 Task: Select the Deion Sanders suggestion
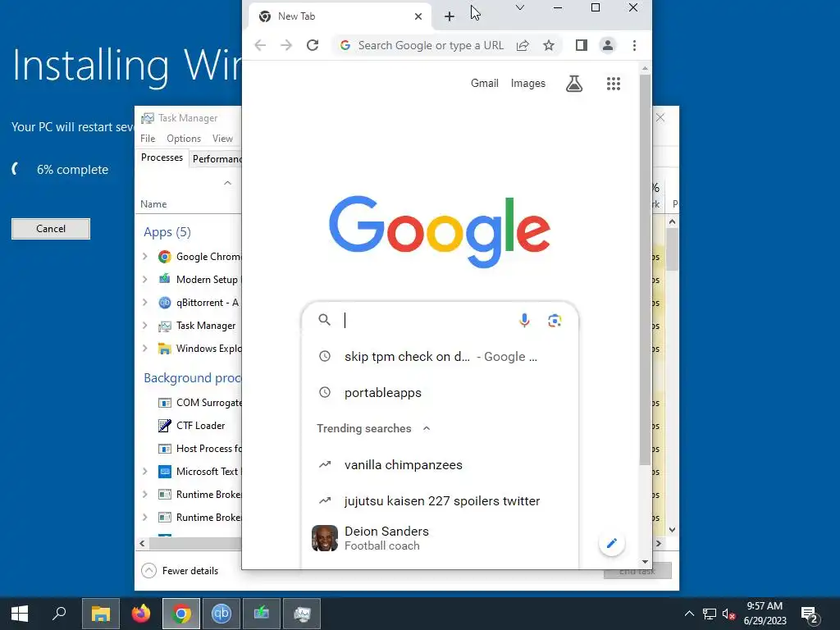441,538
